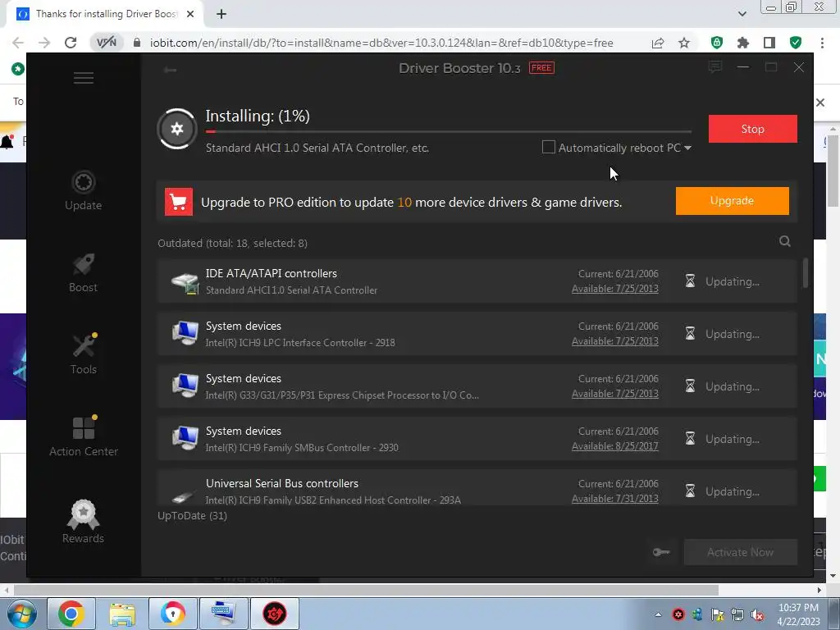This screenshot has height=630, width=840.
Task: Click the Activate Now button
Action: click(741, 552)
